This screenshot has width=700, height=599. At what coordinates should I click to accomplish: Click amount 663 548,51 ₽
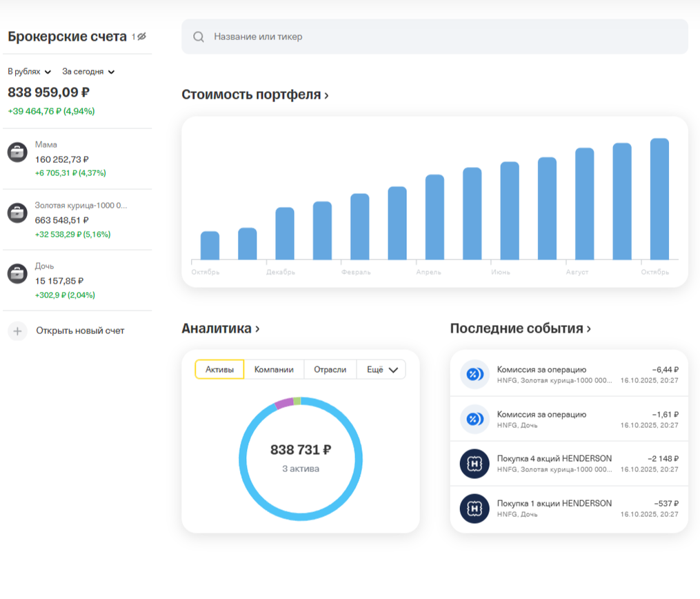click(x=62, y=220)
